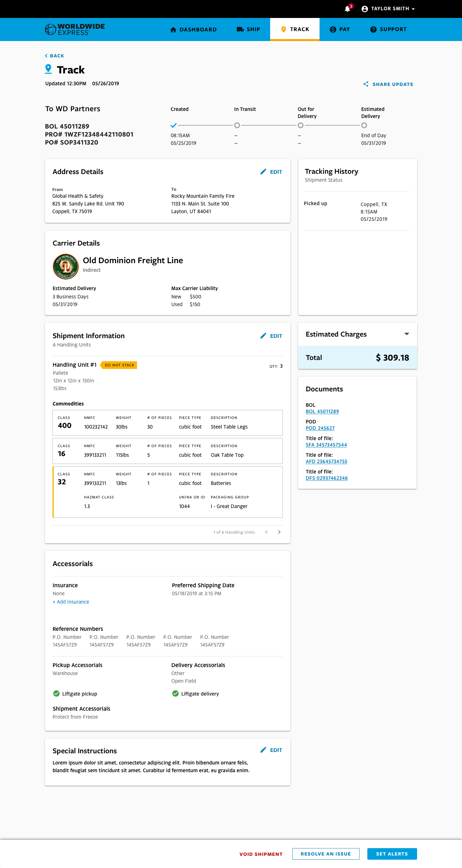Screen dimensions: 462x868
Task: Open the Support tab
Action: coord(388,29)
